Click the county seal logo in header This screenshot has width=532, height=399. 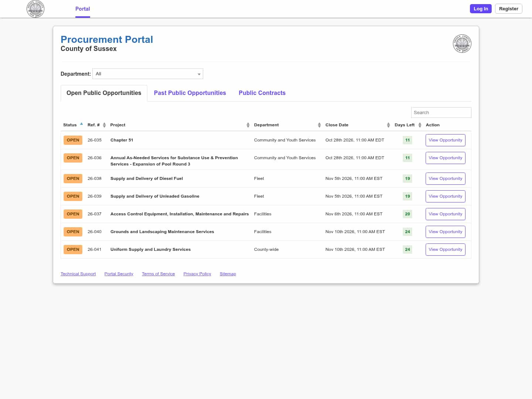pyautogui.click(x=35, y=9)
